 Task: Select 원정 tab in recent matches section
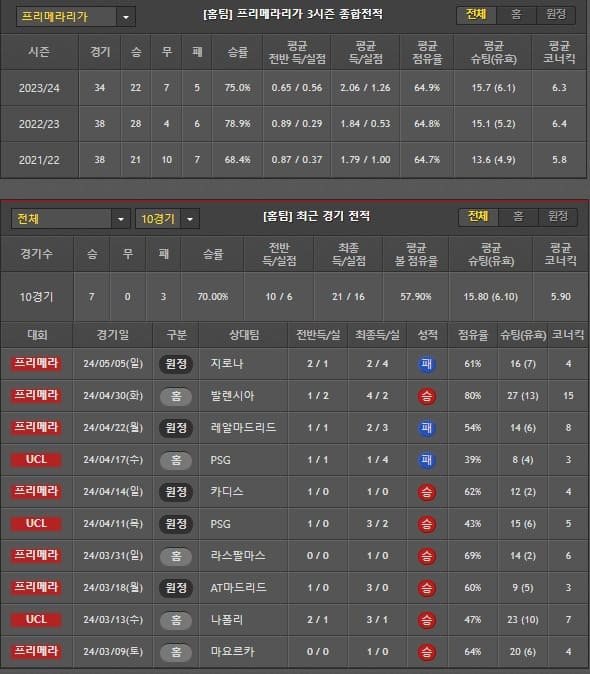[557, 217]
